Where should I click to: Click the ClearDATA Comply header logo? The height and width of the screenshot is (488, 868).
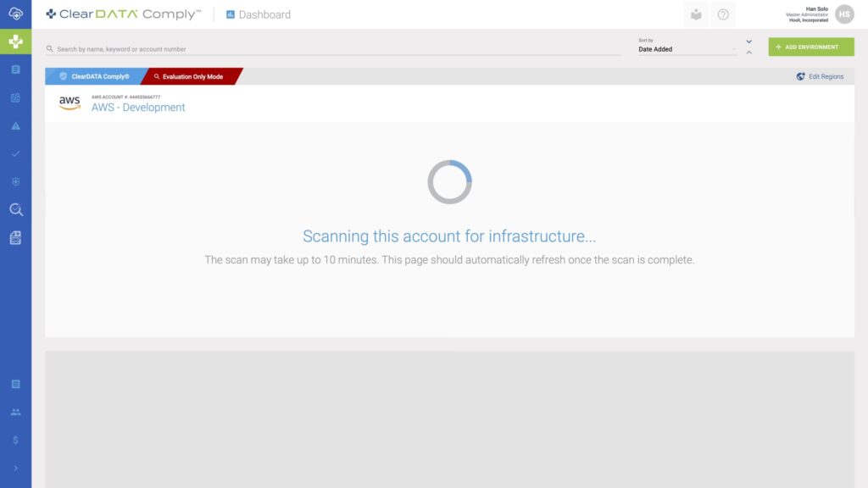click(123, 14)
